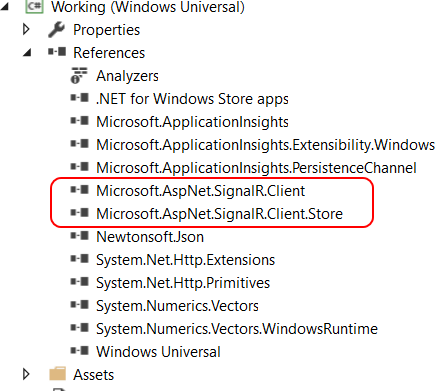The image size is (439, 391).
Task: Click the C# project icon beside Working
Action: [x=35, y=6]
